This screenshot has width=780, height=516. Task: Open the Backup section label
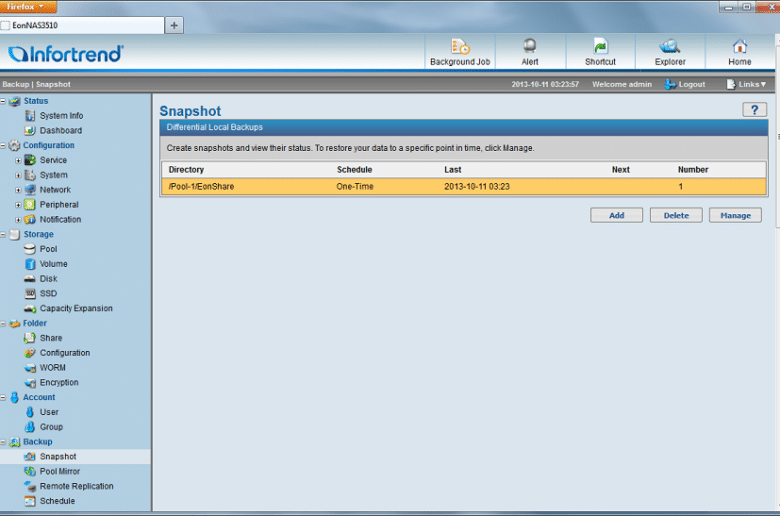click(38, 442)
